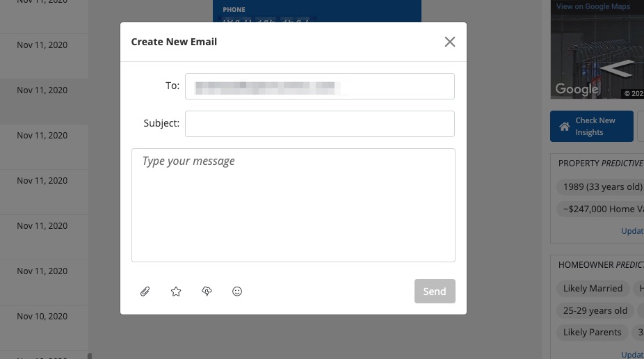Click into the Subject field

tap(319, 124)
